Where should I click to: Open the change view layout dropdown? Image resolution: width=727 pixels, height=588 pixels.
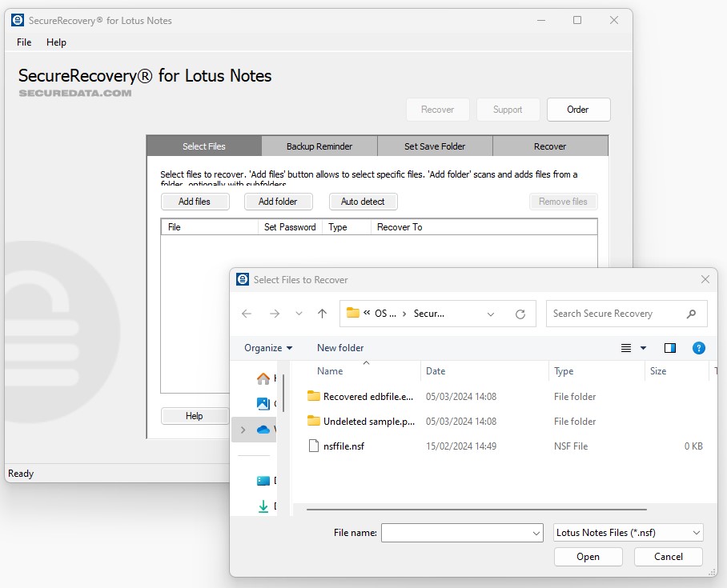pos(643,348)
